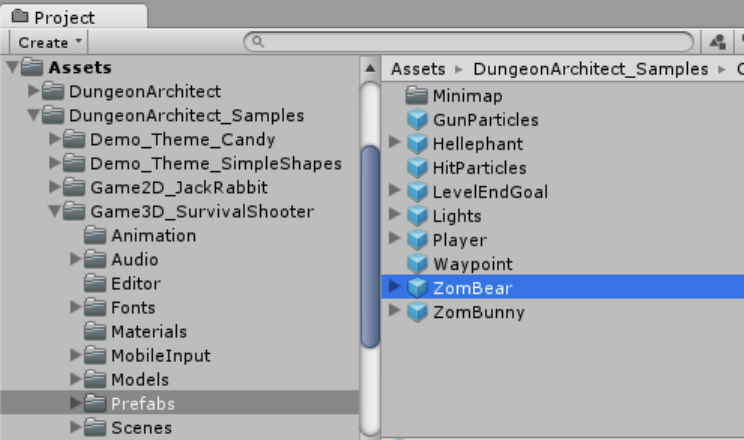The image size is (744, 440).
Task: Collapse the Game3D_SurvivalShooter folder
Action: point(55,211)
